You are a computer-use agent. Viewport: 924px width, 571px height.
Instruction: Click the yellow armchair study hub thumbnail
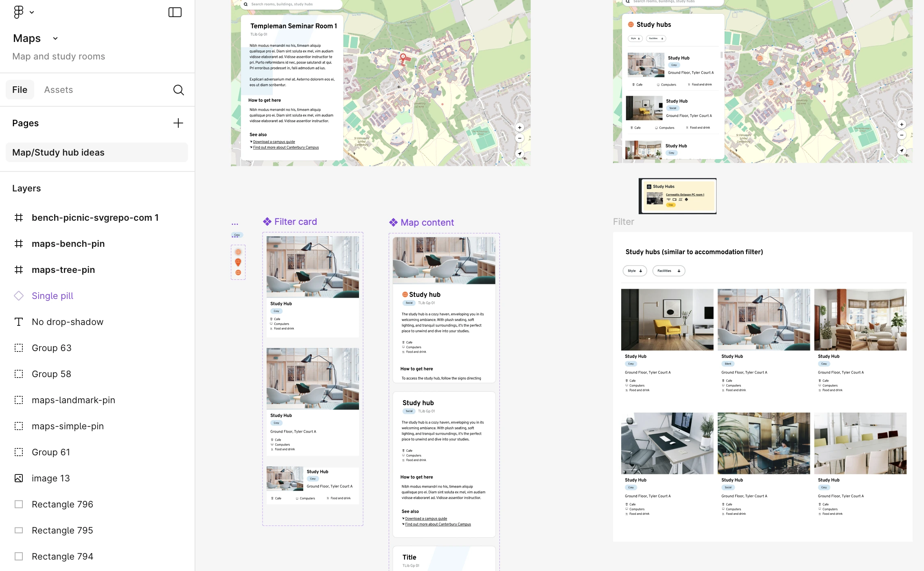tap(667, 320)
